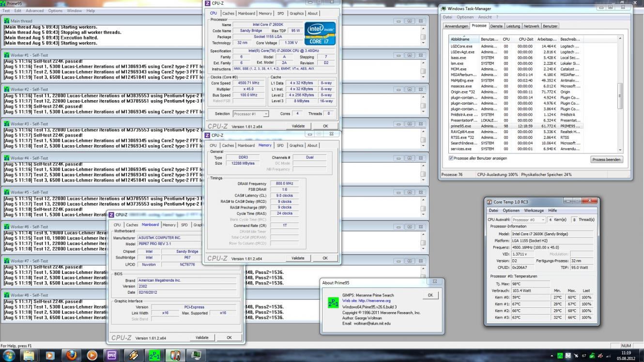Open Core Temp CPU Auswahl Prozessor dropdown

pyautogui.click(x=528, y=220)
